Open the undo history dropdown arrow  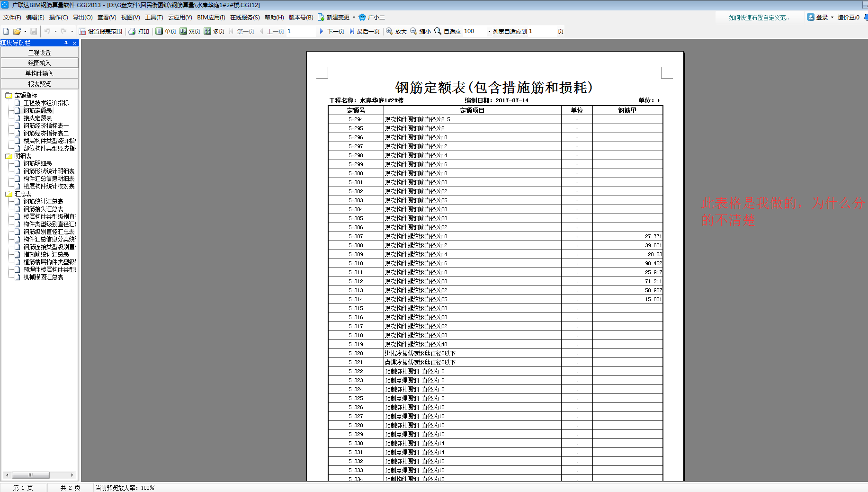click(x=55, y=31)
